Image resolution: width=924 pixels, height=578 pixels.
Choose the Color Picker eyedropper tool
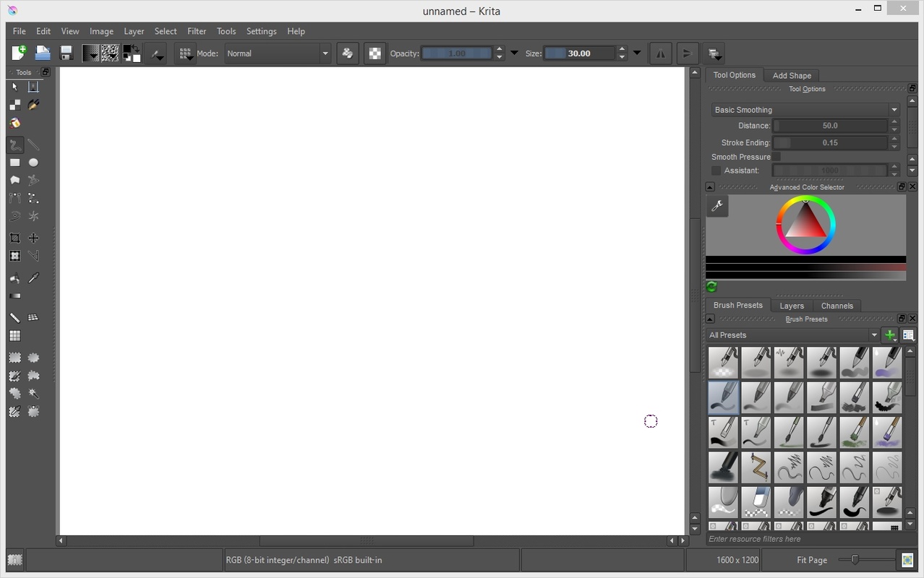[x=33, y=278]
